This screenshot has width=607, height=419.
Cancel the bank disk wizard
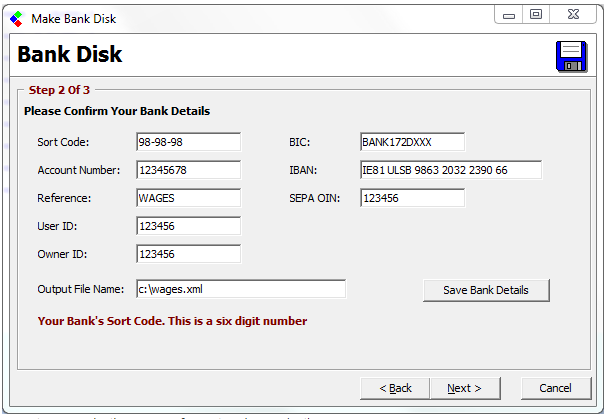[555, 388]
